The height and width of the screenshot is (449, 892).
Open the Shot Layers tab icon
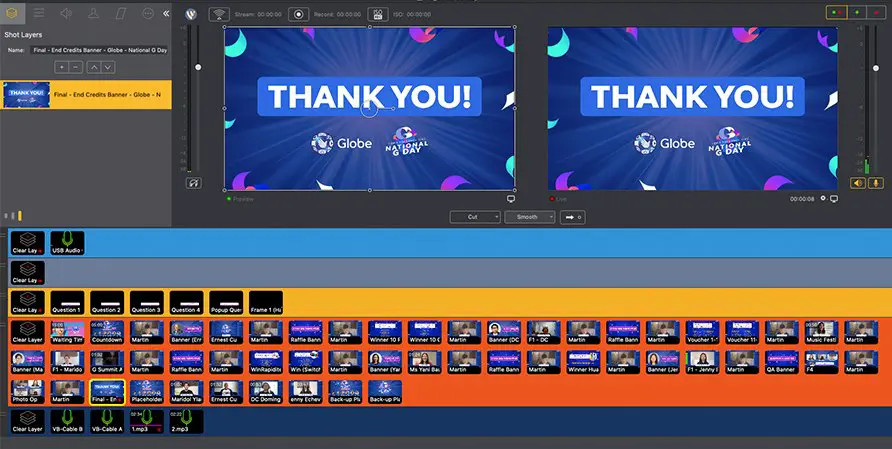pos(11,13)
